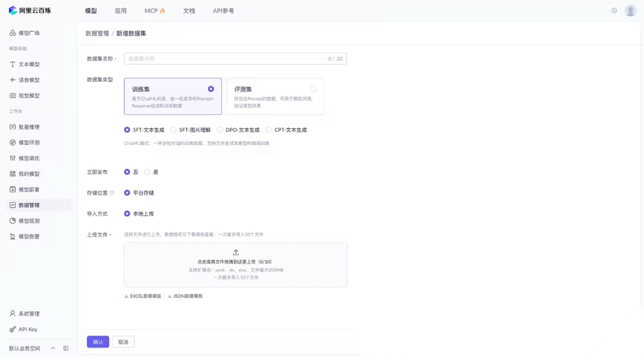Click the 确认 button
The height and width of the screenshot is (357, 644).
(98, 342)
